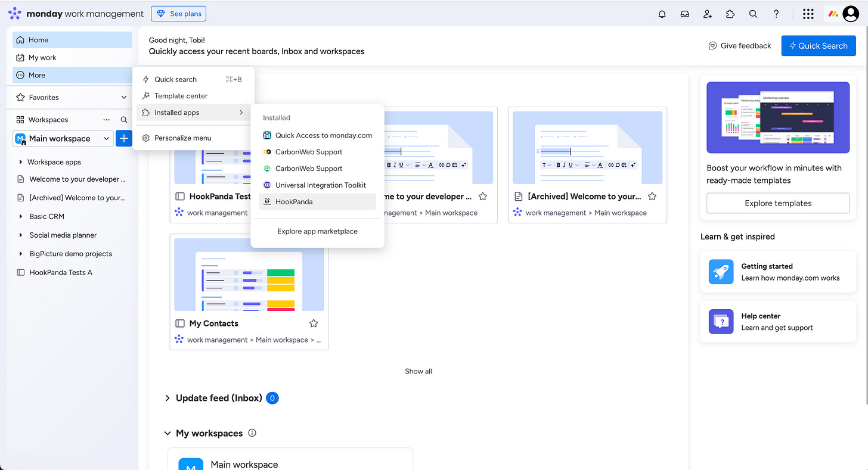The height and width of the screenshot is (470, 868).
Task: Click the Give feedback button
Action: tap(740, 46)
